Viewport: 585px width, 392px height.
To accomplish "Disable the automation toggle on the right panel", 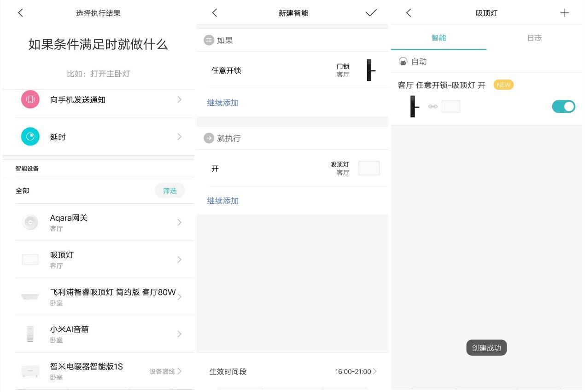I will point(563,106).
